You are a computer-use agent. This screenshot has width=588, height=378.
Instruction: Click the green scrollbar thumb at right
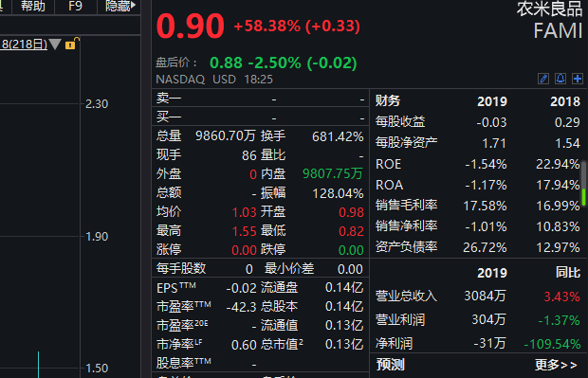coord(584,197)
